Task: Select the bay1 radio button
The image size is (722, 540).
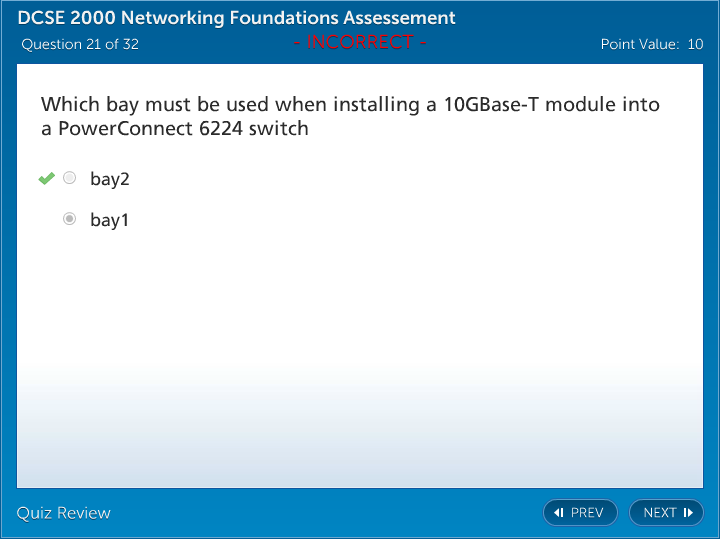Action: click(69, 219)
